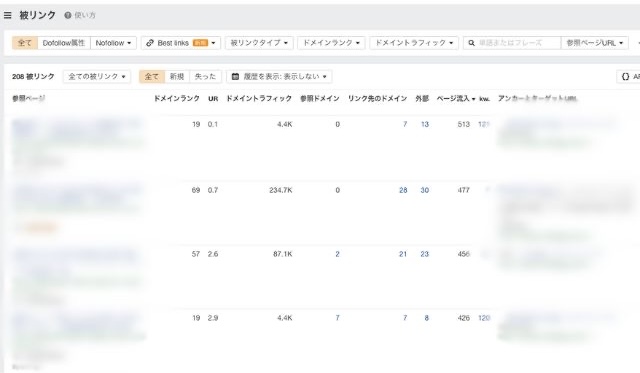
Task: Click the 208 被リンク count label
Action: 33,76
